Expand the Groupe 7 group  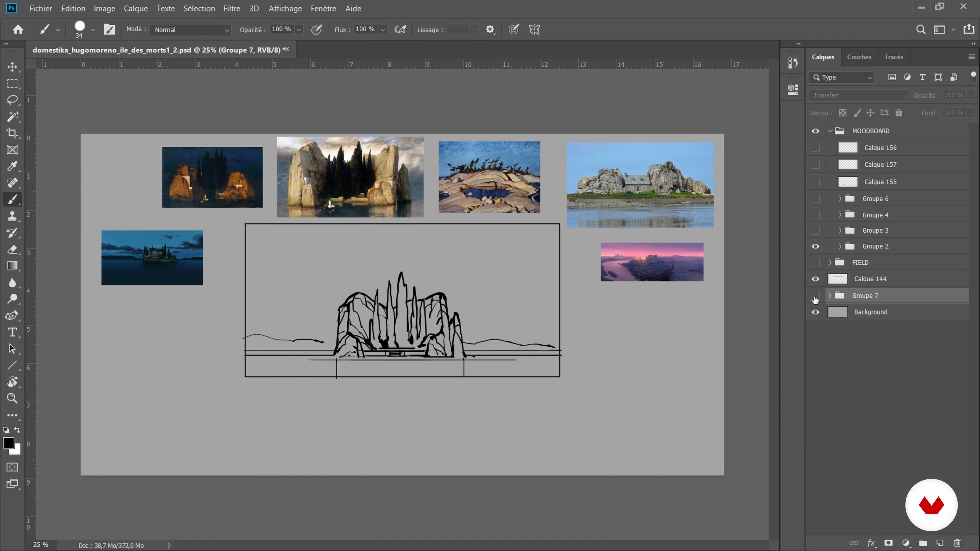830,295
